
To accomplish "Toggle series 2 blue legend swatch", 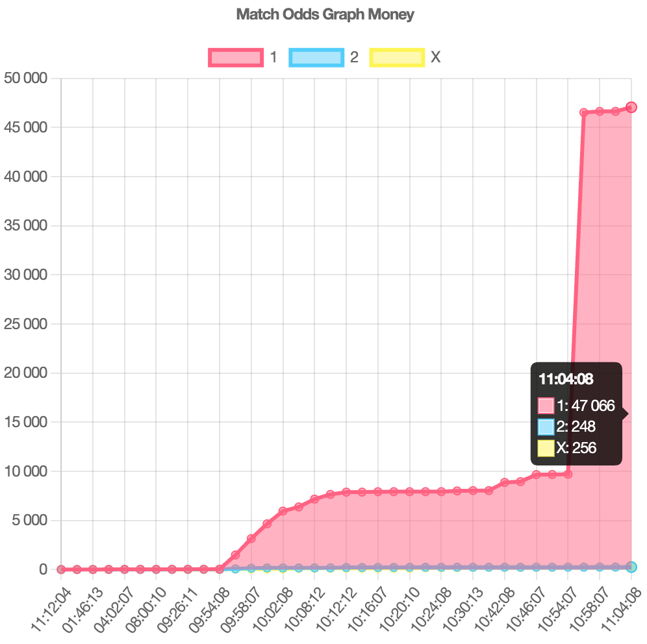I will pyautogui.click(x=316, y=58).
